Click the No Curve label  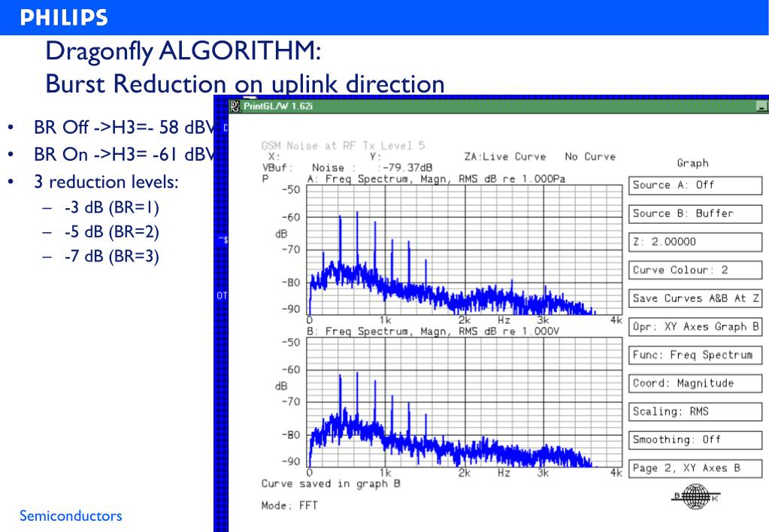click(590, 157)
